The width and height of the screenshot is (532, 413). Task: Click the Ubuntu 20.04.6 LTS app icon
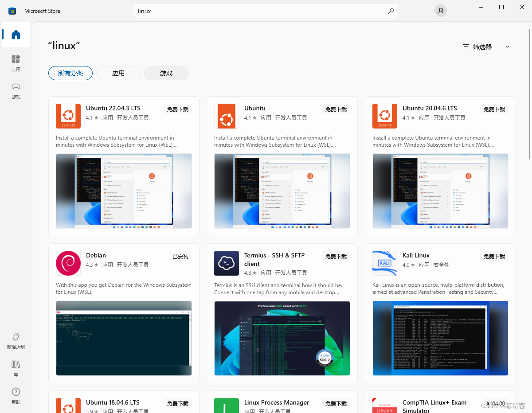(385, 116)
